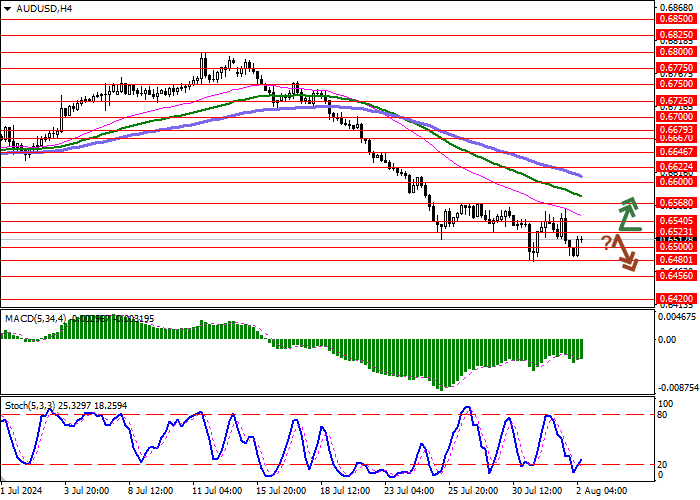Pick the 0.64801 price level label
This screenshot has height=500, width=700.
pyautogui.click(x=676, y=260)
